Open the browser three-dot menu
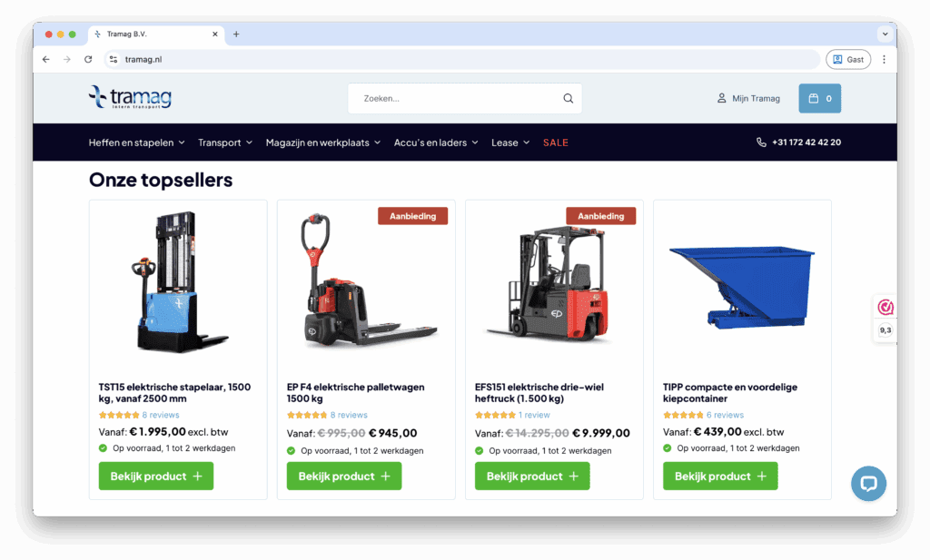 pyautogui.click(x=884, y=59)
